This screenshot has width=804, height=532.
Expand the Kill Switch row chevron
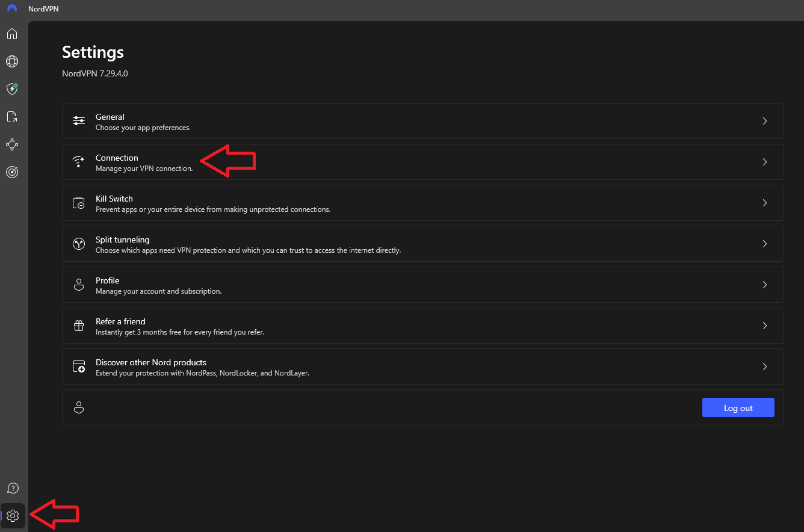coord(765,203)
